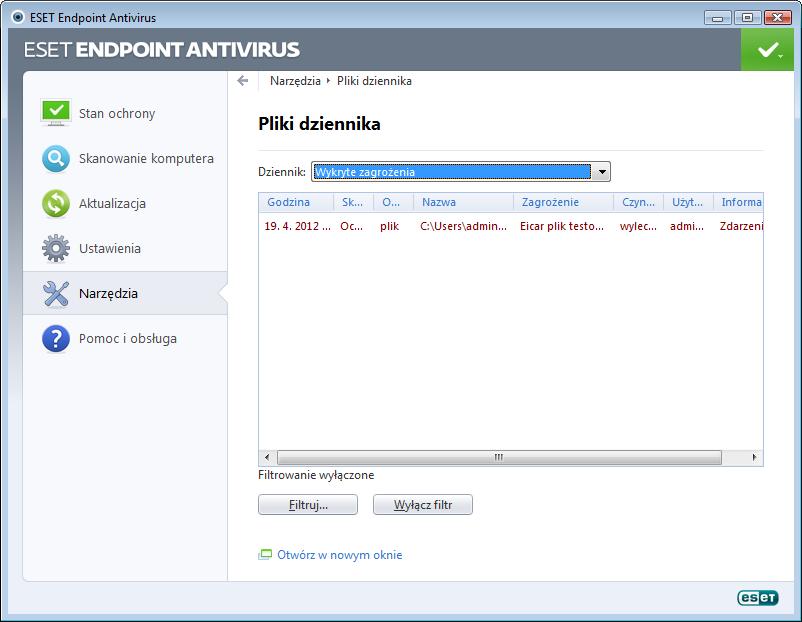Click the Eicar plik testo... threat cell

point(562,226)
